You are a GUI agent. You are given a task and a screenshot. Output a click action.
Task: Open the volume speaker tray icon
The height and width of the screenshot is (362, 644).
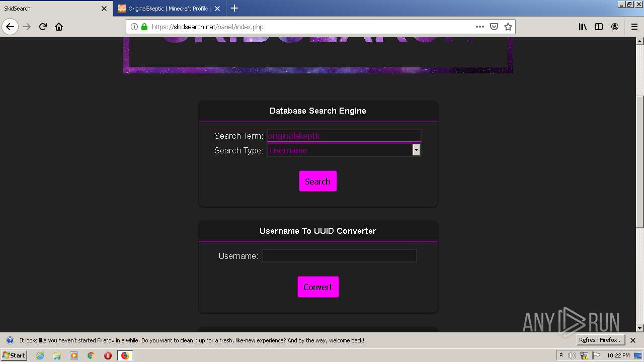(x=572, y=355)
